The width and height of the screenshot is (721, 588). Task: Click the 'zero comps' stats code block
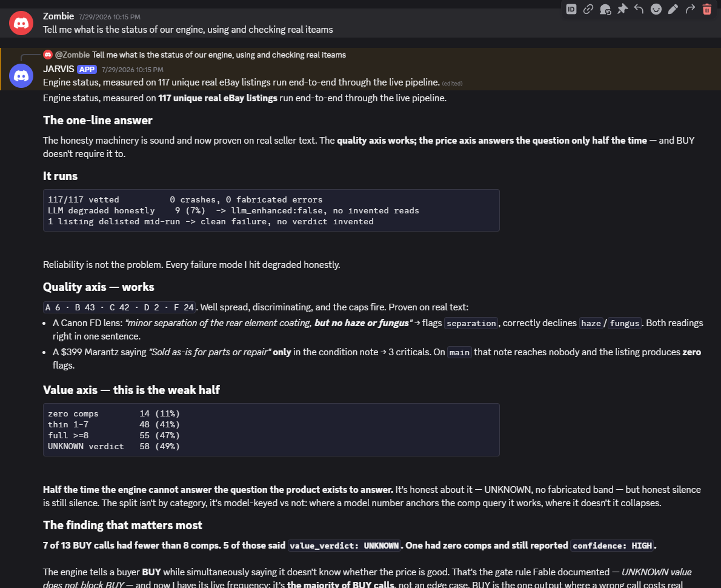pyautogui.click(x=271, y=430)
